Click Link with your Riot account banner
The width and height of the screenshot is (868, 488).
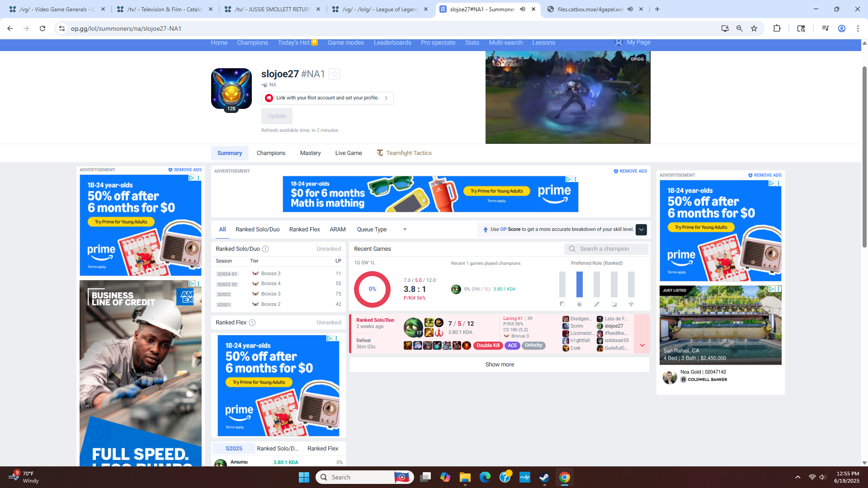click(x=327, y=98)
